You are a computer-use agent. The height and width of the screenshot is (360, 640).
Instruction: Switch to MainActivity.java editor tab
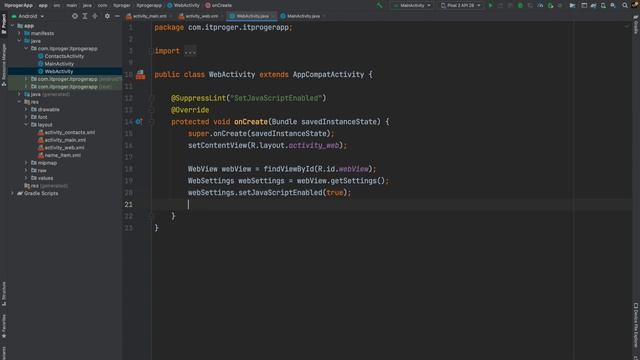tap(303, 16)
